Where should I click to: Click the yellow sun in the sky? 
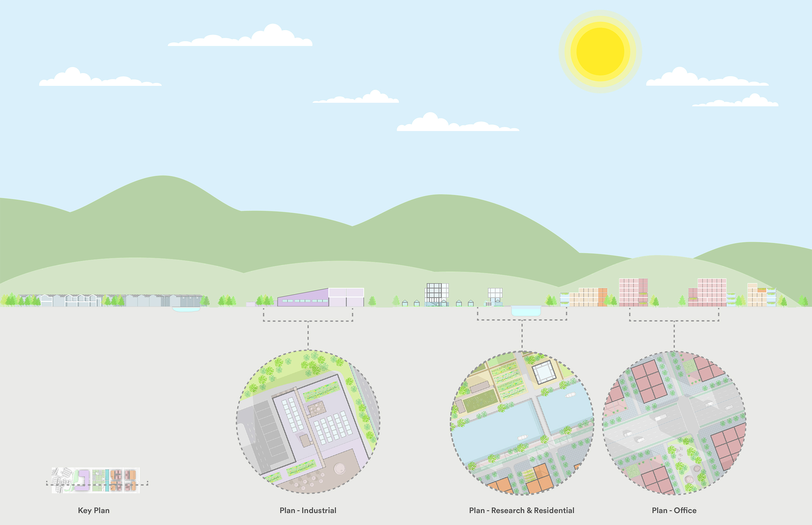600,52
